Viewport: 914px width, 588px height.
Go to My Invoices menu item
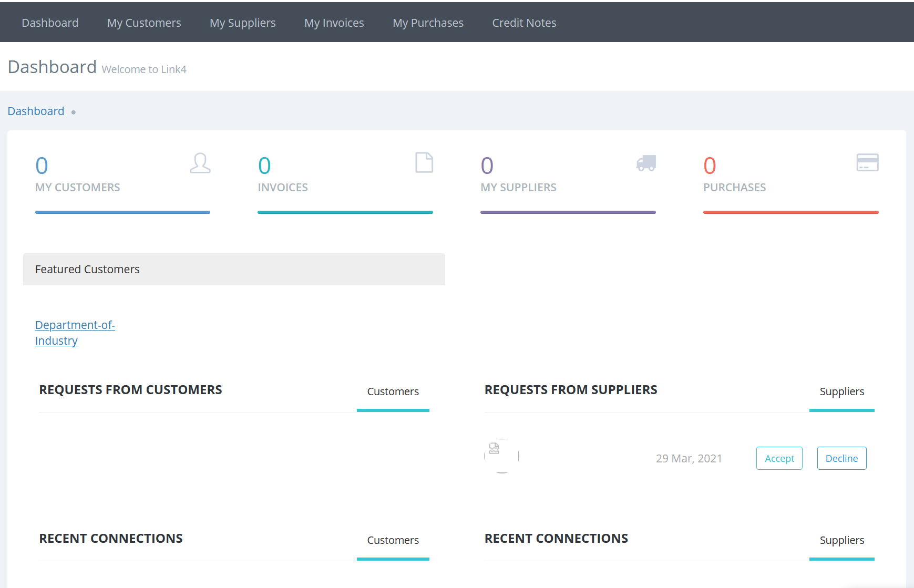coord(334,23)
